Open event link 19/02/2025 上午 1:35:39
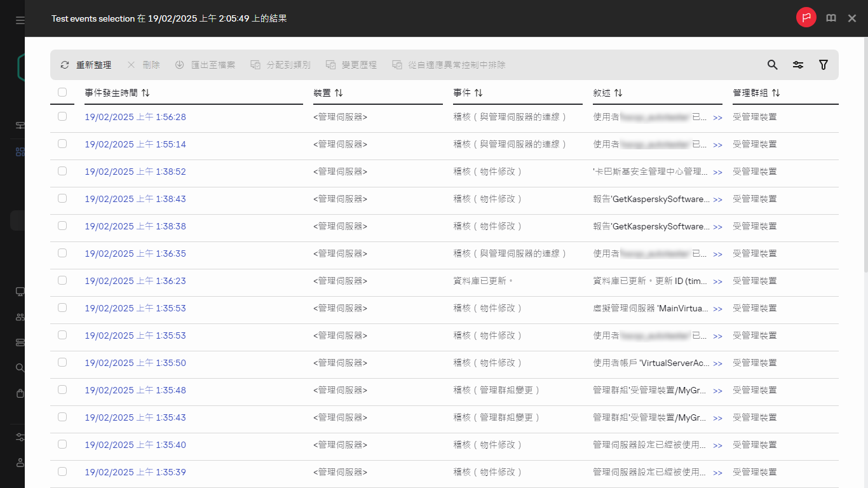Image resolution: width=868 pixels, height=488 pixels. [x=135, y=472]
